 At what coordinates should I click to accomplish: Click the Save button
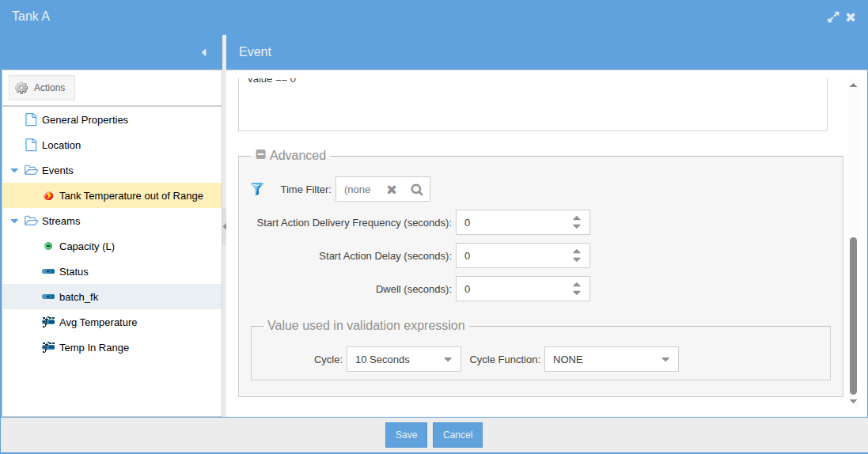coord(406,435)
